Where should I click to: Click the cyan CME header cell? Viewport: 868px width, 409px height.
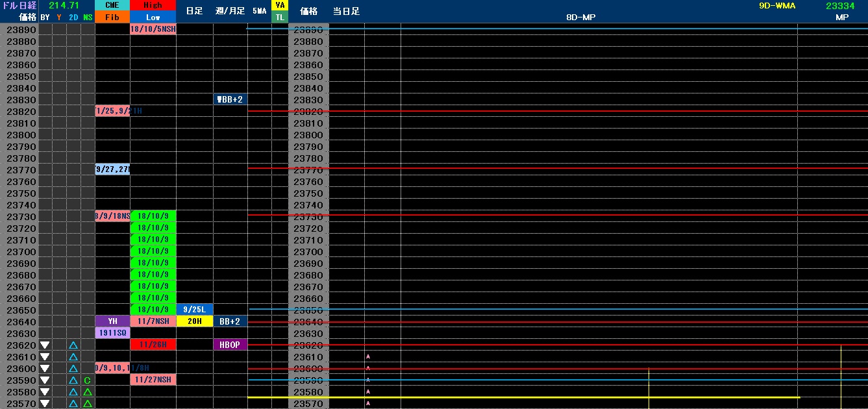coord(112,5)
